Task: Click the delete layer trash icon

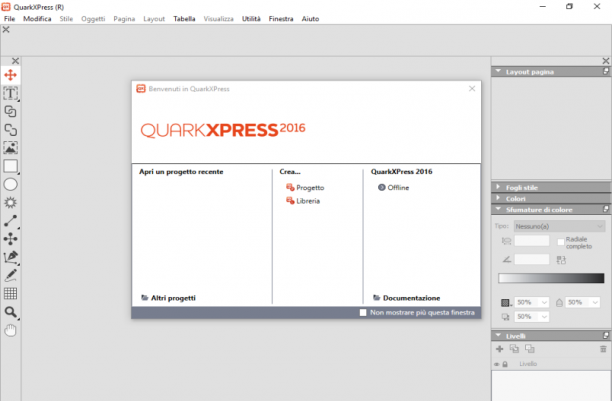Action: pos(603,349)
